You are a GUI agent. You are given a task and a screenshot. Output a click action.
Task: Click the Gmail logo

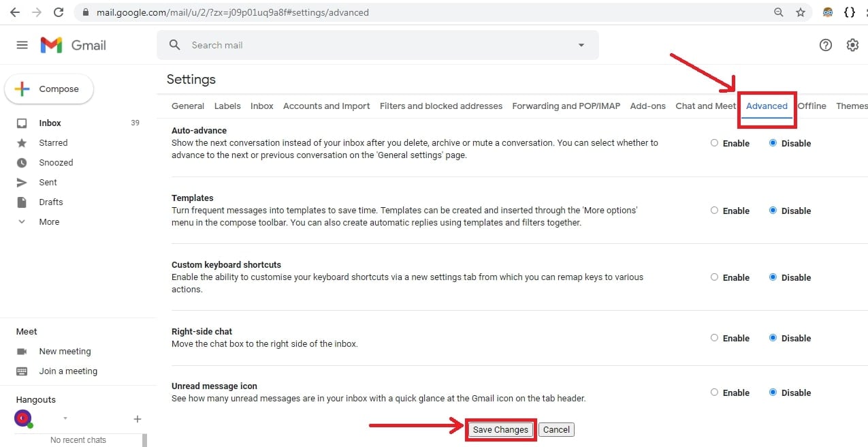pyautogui.click(x=73, y=45)
